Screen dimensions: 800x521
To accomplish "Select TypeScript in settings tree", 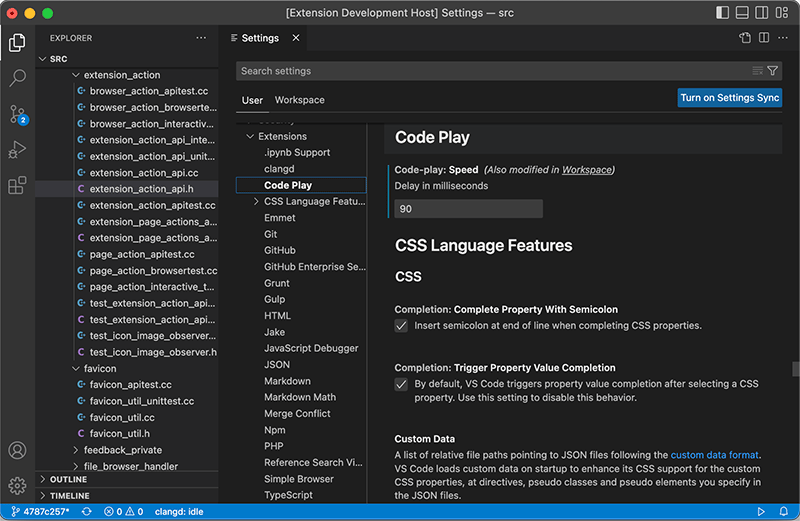I will coord(288,495).
